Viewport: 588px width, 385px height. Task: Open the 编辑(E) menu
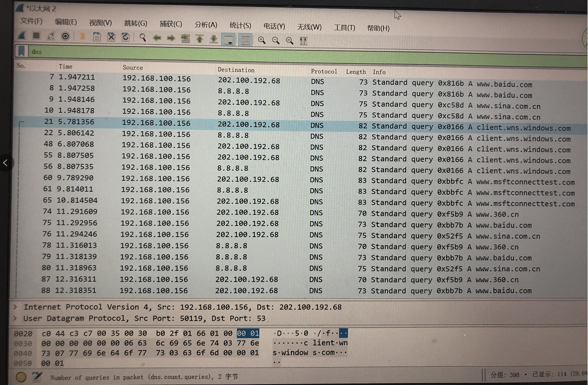tap(66, 22)
